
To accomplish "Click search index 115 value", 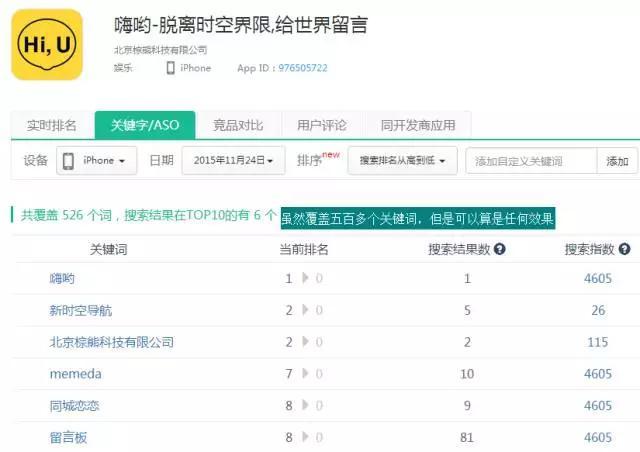I will point(598,342).
